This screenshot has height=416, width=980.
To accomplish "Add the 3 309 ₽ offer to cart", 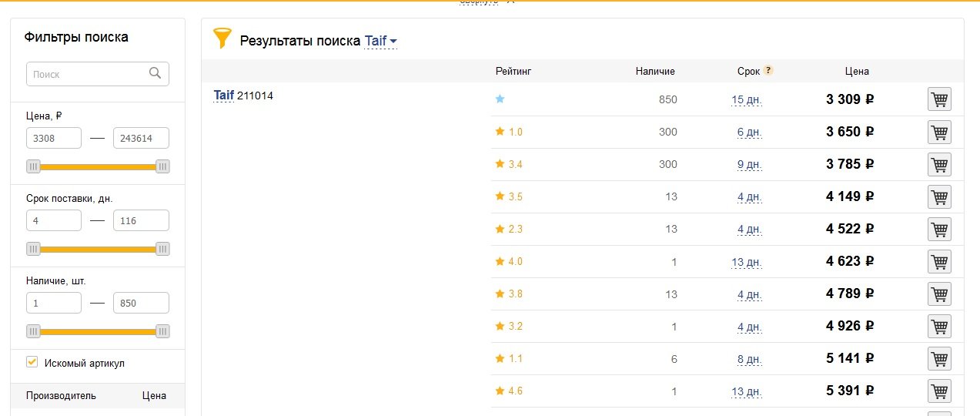I will click(x=939, y=99).
